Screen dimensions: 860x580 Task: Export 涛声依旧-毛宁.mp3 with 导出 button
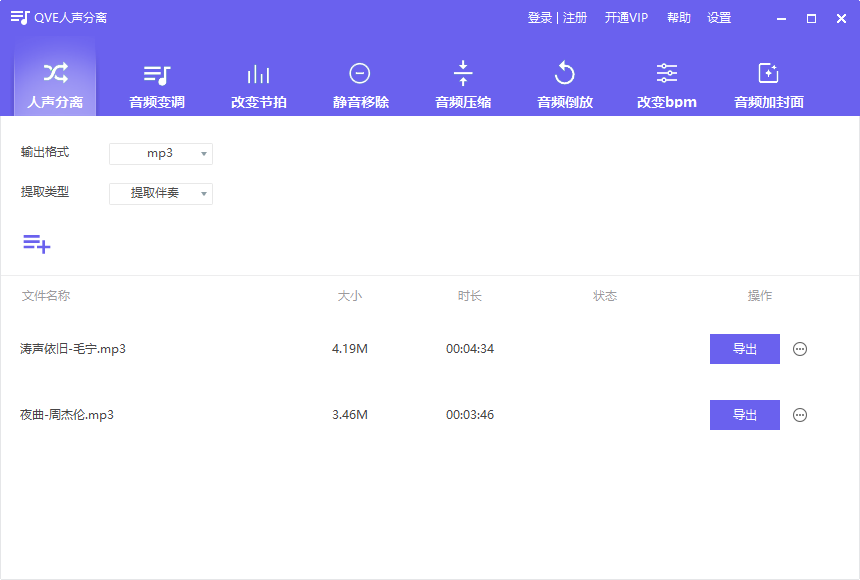click(x=744, y=349)
